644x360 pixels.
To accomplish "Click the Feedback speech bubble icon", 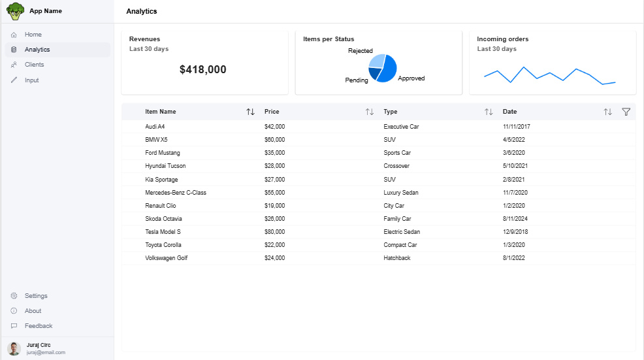I will pos(14,326).
